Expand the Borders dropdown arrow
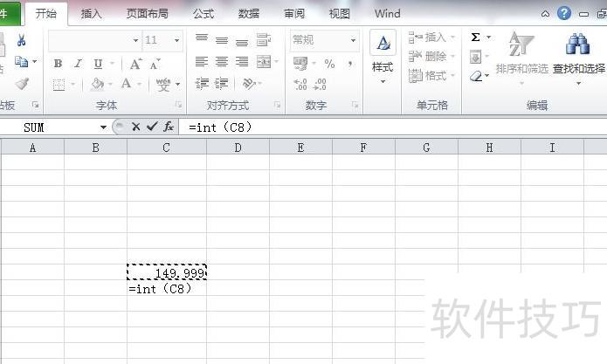 point(72,84)
